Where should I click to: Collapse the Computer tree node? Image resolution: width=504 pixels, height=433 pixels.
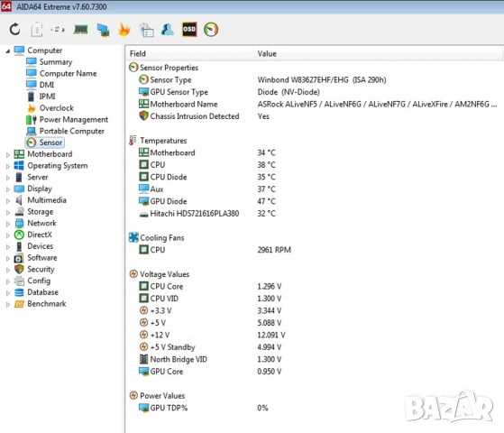coord(8,51)
